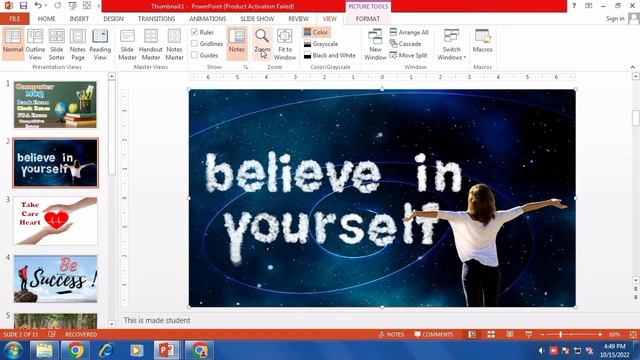Open the Picture Tools FORMAT tab
Screen dimensions: 640x360
pos(368,19)
